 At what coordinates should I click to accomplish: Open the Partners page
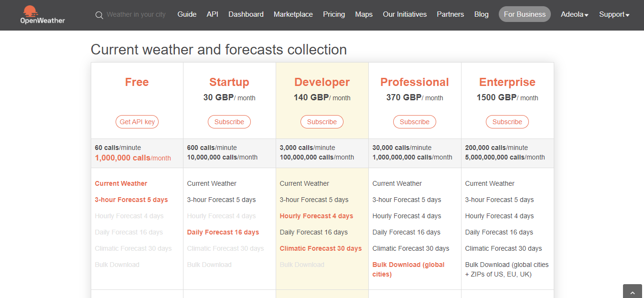pos(451,14)
